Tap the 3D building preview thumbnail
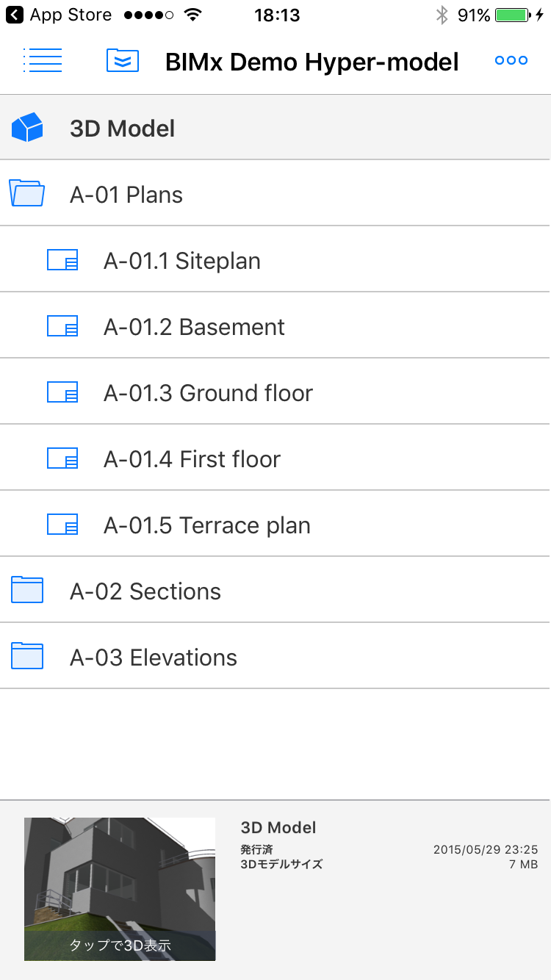The width and height of the screenshot is (551, 980). (x=120, y=889)
